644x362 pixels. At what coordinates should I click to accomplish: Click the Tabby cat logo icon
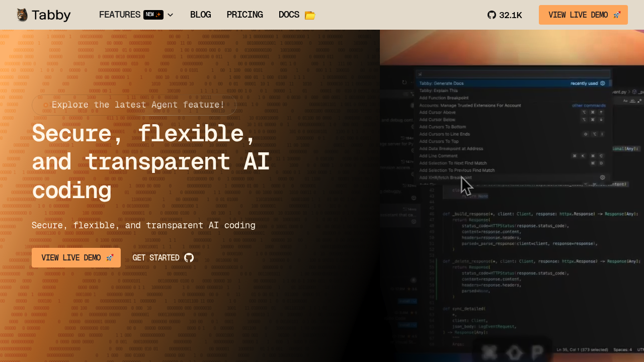pyautogui.click(x=22, y=15)
